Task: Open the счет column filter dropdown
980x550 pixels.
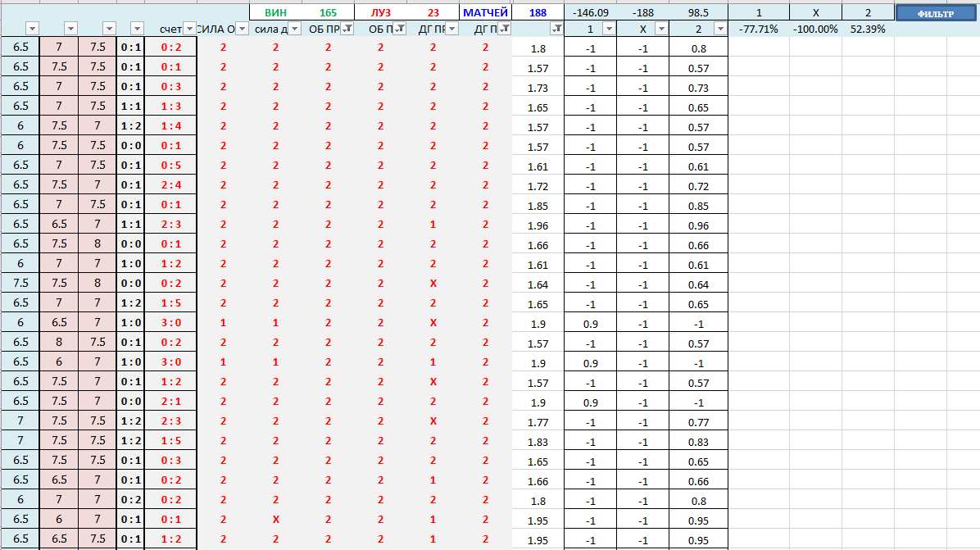Action: pyautogui.click(x=189, y=29)
